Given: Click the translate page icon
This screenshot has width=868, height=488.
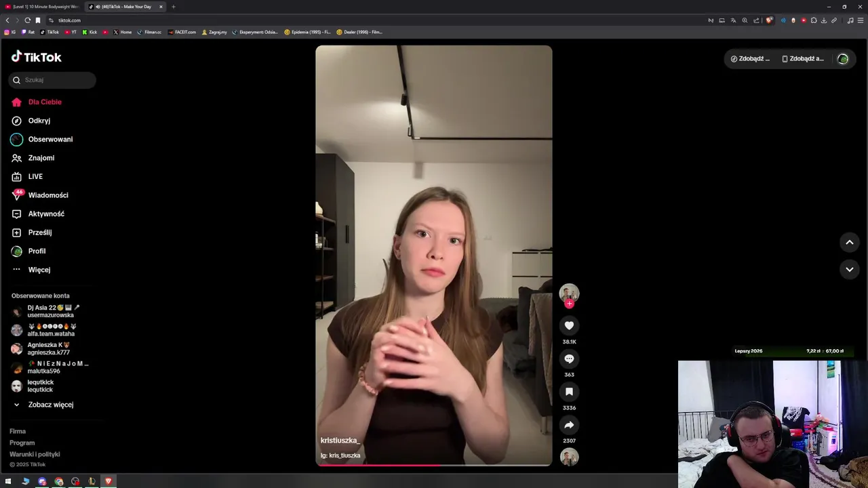Looking at the screenshot, I should (733, 20).
